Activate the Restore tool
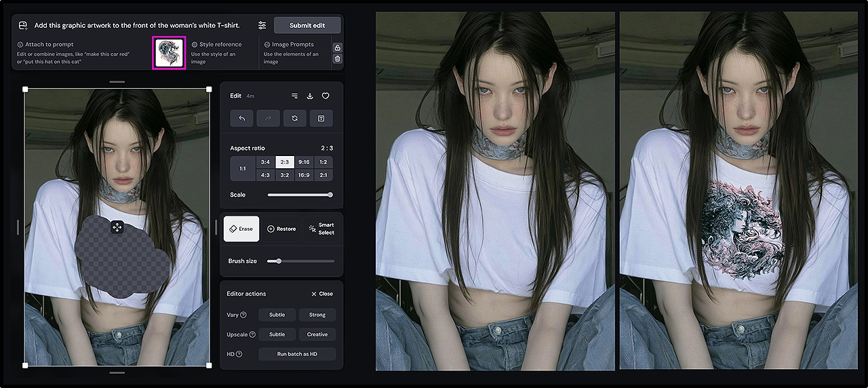 click(x=281, y=229)
